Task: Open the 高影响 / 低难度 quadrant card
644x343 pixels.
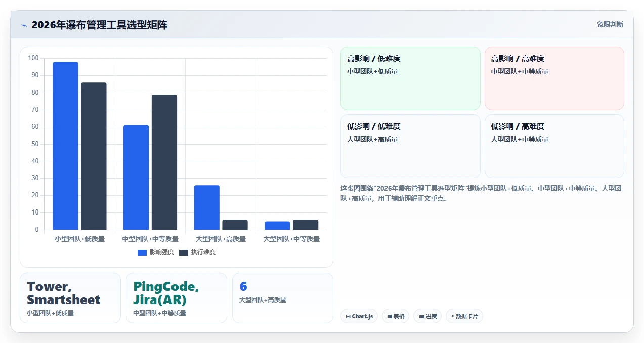Action: pos(410,78)
